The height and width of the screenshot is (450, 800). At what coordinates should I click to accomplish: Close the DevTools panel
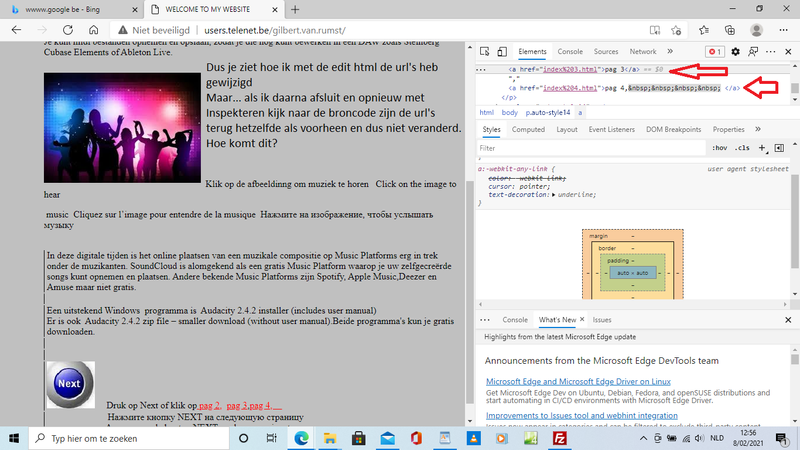pos(788,52)
